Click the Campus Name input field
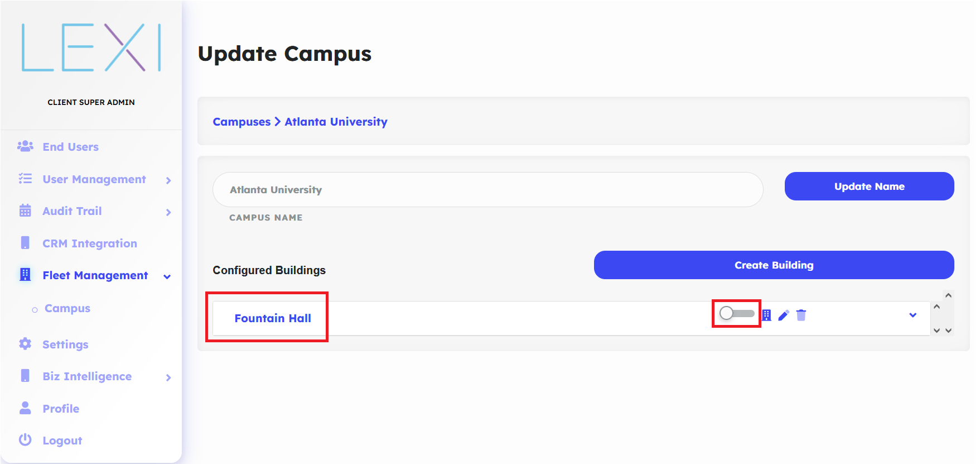This screenshot has height=464, width=980. [x=487, y=190]
